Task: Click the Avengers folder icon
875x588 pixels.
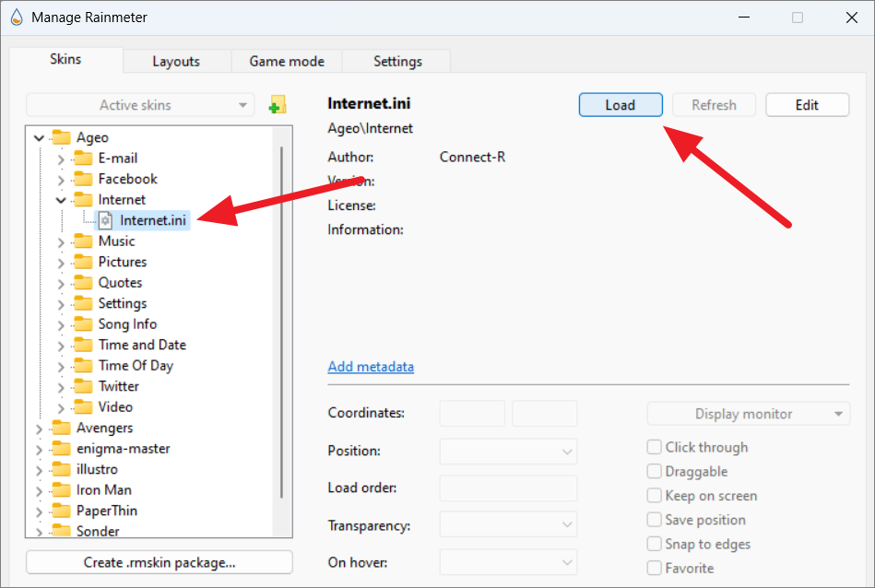Action: [x=62, y=428]
